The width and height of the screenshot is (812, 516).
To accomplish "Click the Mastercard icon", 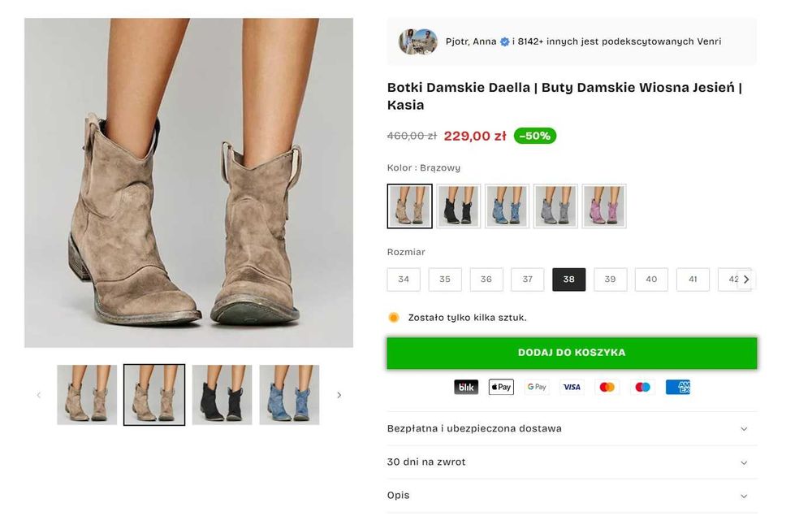I will pyautogui.click(x=607, y=388).
